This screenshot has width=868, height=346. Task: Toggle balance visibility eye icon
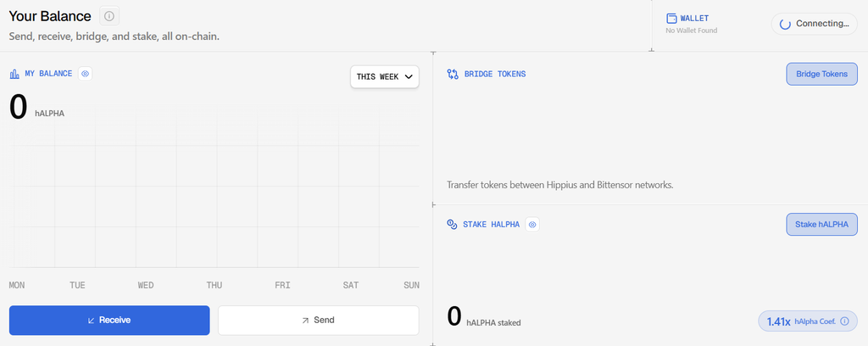click(x=85, y=73)
